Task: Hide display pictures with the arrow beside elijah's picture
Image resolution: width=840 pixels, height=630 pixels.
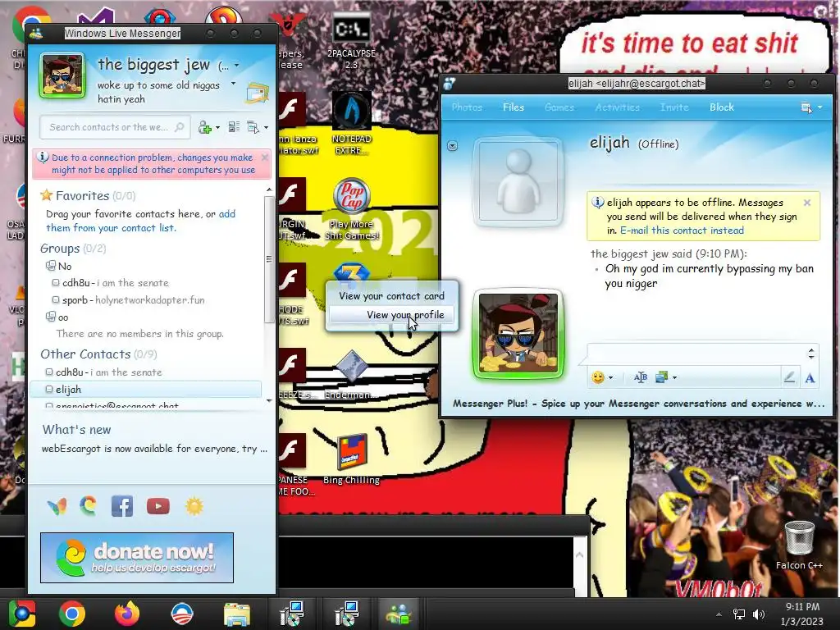Action: coord(453,146)
